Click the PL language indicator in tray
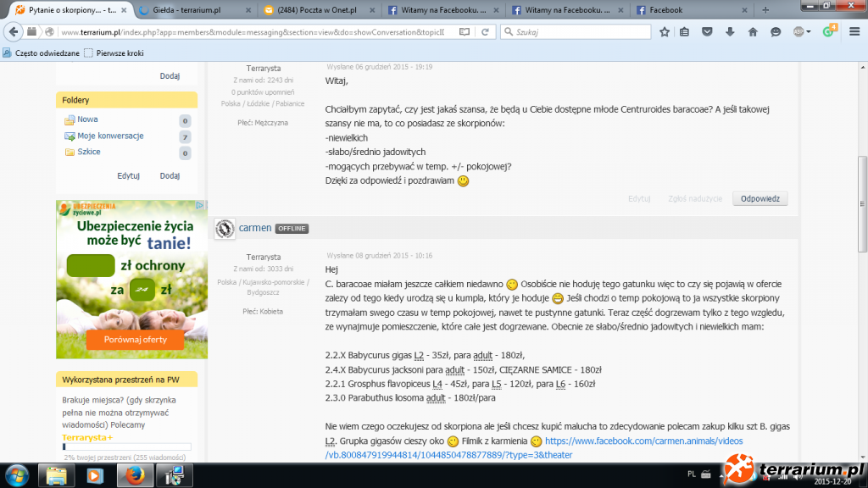 tap(692, 474)
